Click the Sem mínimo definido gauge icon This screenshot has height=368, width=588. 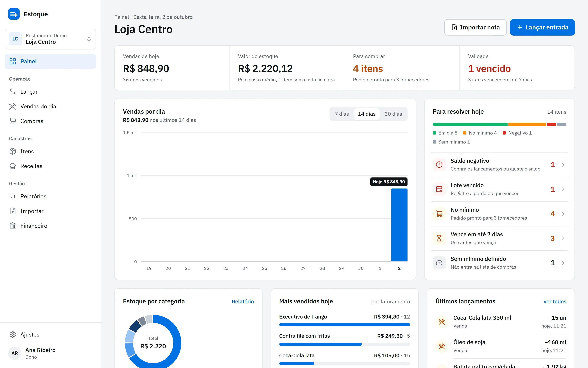(439, 263)
